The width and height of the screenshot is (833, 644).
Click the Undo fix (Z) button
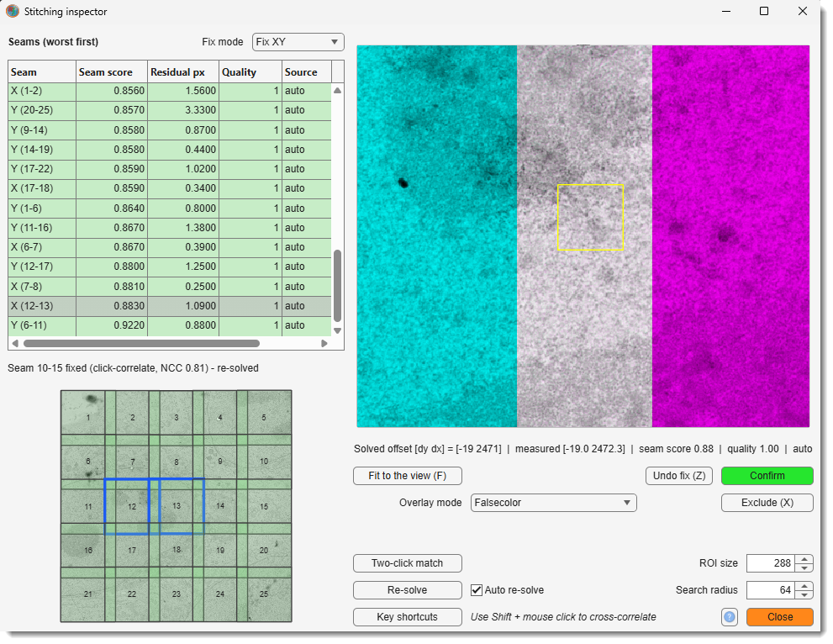point(679,476)
